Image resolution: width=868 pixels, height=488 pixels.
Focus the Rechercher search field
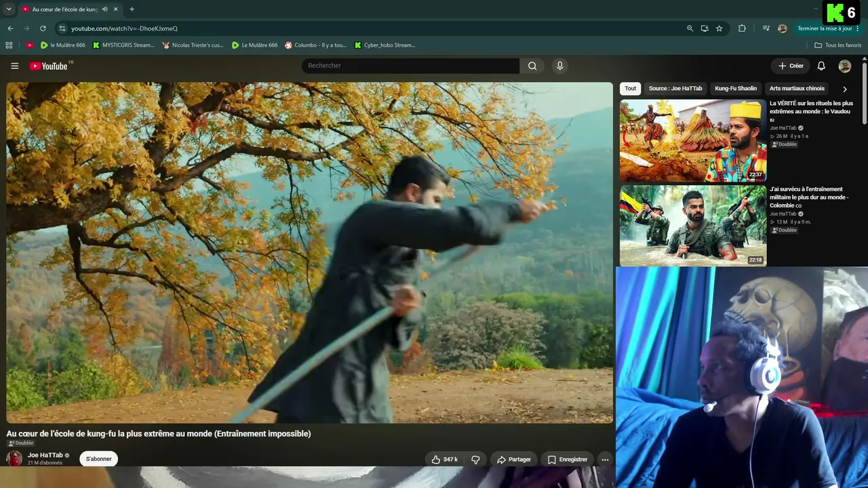[411, 66]
